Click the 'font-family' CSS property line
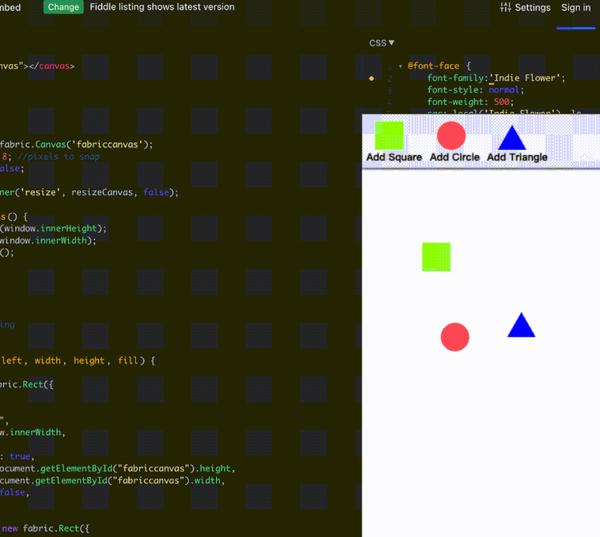 point(496,78)
